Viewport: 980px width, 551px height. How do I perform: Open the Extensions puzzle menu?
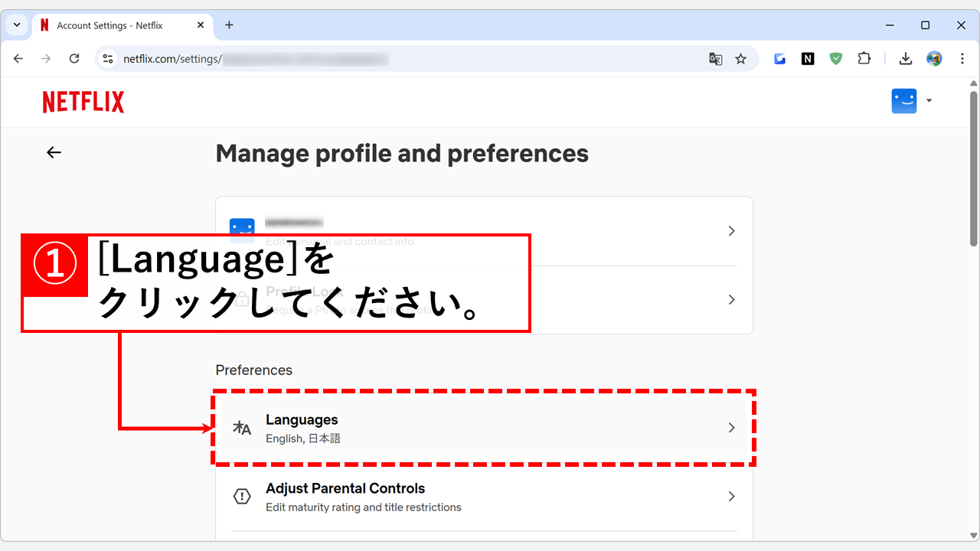tap(864, 58)
